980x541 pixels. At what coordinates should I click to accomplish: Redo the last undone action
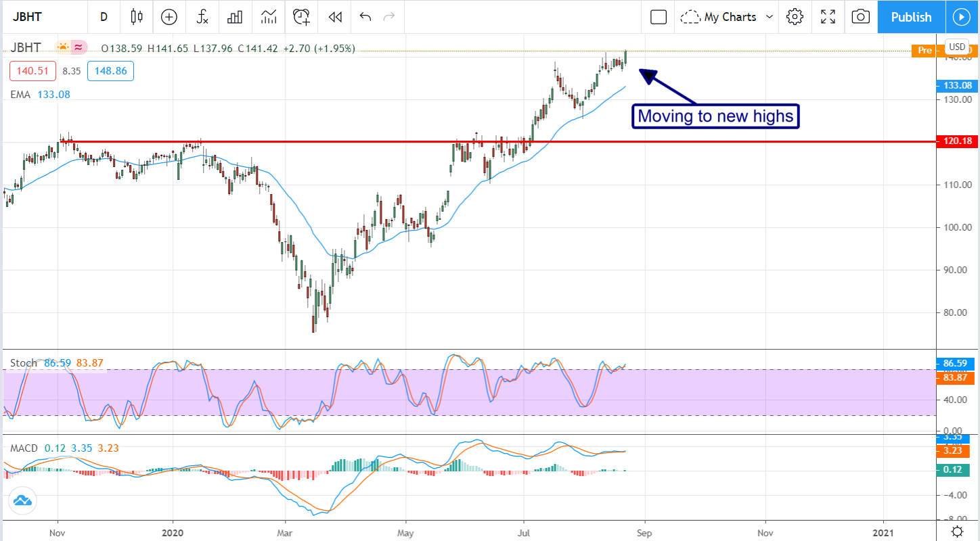pos(389,17)
